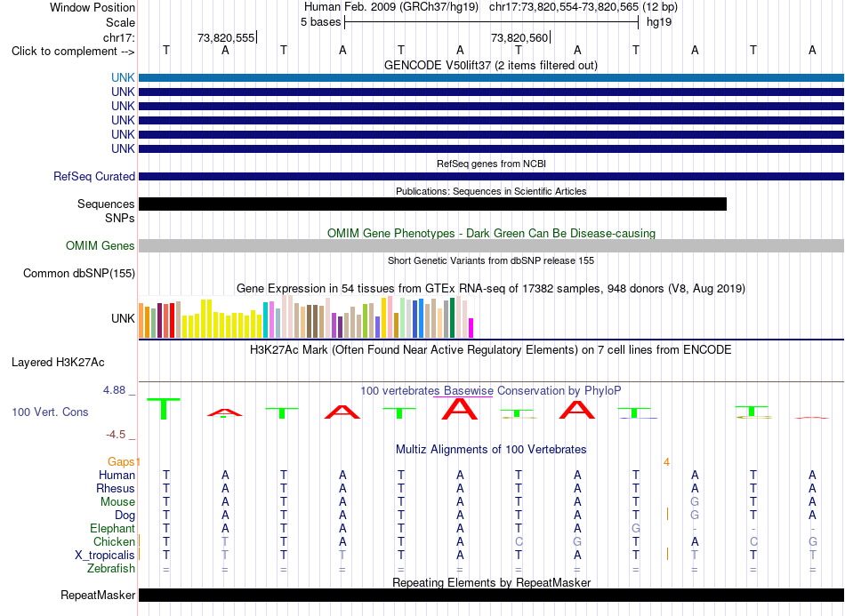Click the 4.88 PhyloP upper scale value
The height and width of the screenshot is (616, 845).
click(114, 390)
